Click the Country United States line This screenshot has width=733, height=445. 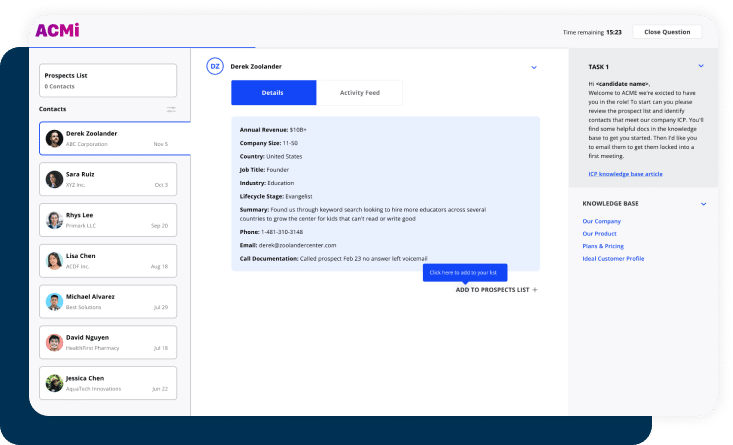[271, 157]
